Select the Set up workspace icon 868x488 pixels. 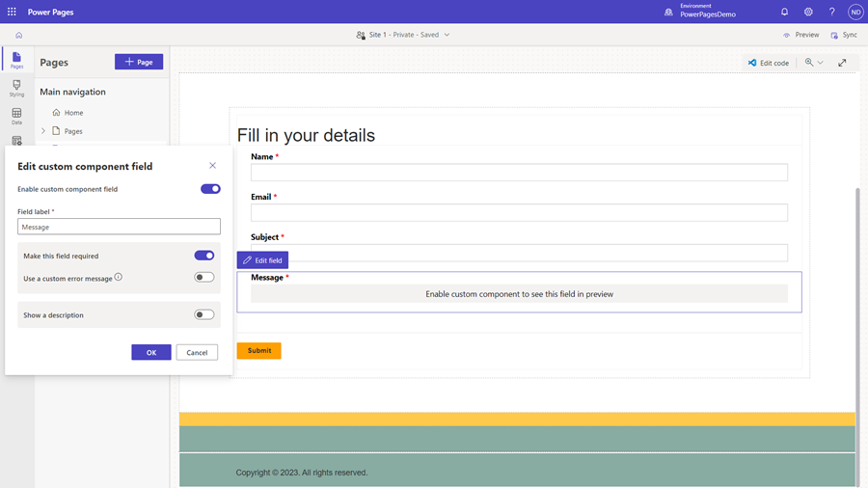[x=16, y=141]
